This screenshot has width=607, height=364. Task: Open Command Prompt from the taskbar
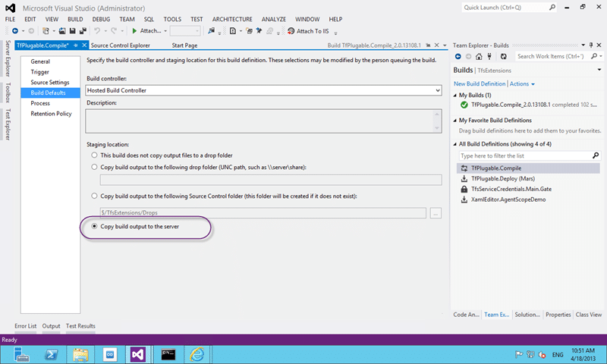tap(168, 354)
